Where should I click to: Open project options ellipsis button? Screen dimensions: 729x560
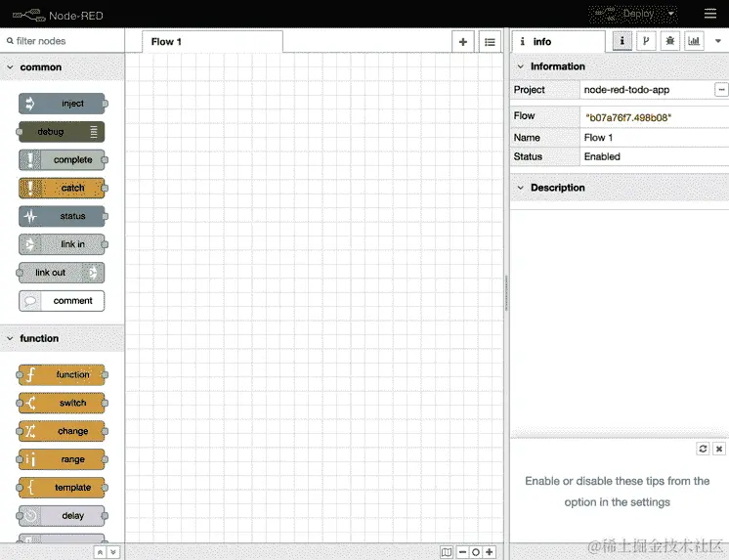coord(721,89)
